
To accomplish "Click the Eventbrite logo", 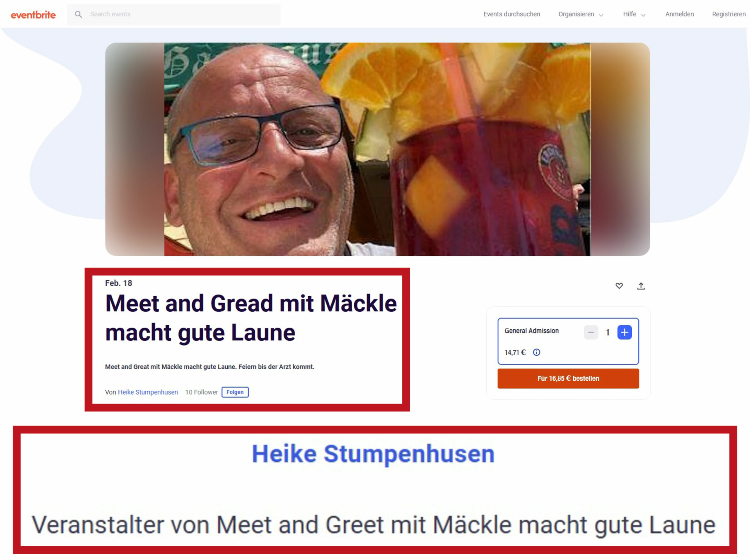I will 33,15.
